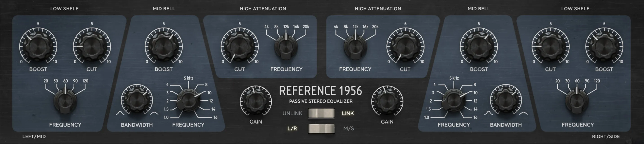Click the left channel Gain knob
644x144 pixels.
coord(256,102)
